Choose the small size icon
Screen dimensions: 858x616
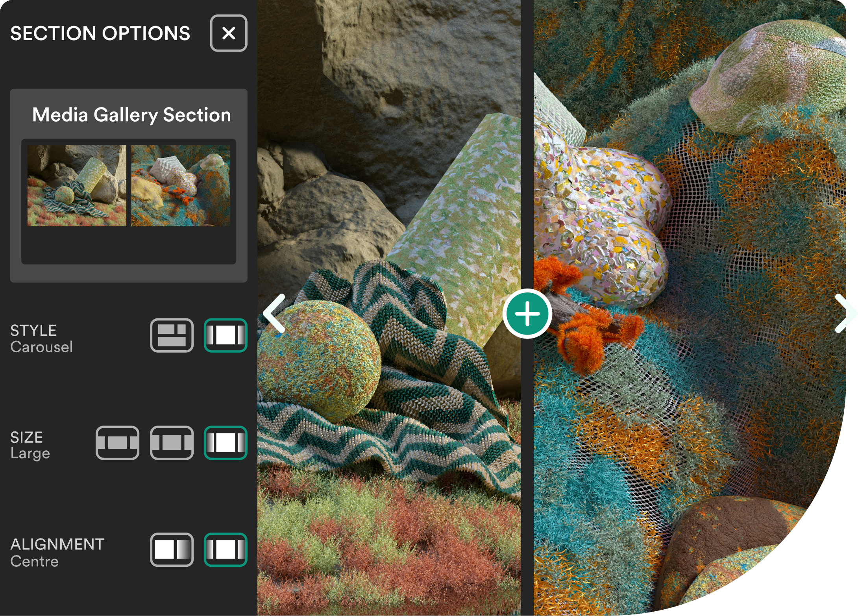pos(117,443)
